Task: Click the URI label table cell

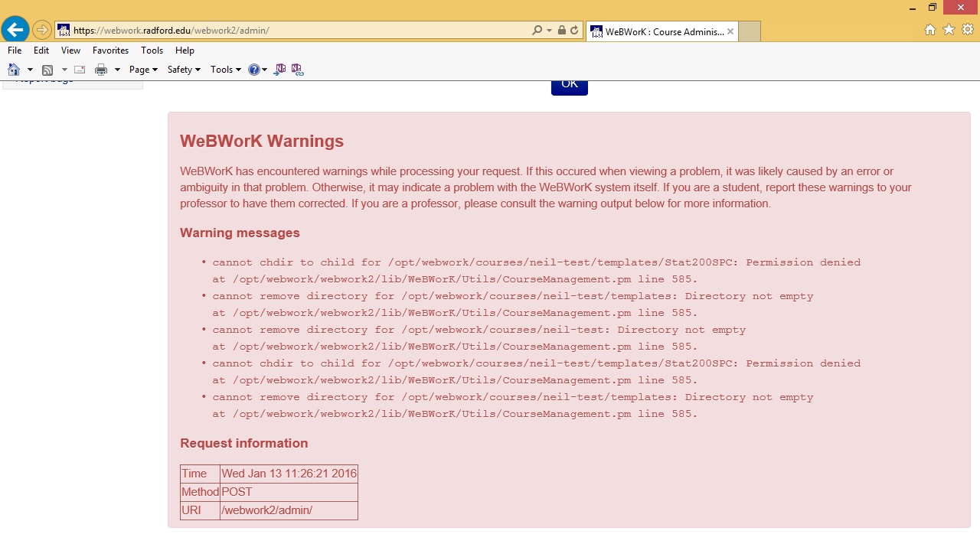Action: pyautogui.click(x=200, y=510)
